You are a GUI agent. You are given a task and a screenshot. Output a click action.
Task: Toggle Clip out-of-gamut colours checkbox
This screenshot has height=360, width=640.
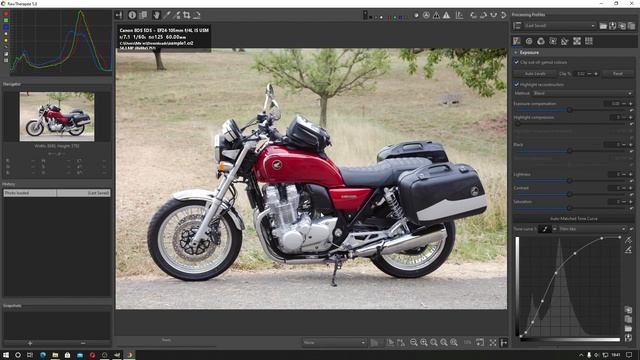(516, 62)
